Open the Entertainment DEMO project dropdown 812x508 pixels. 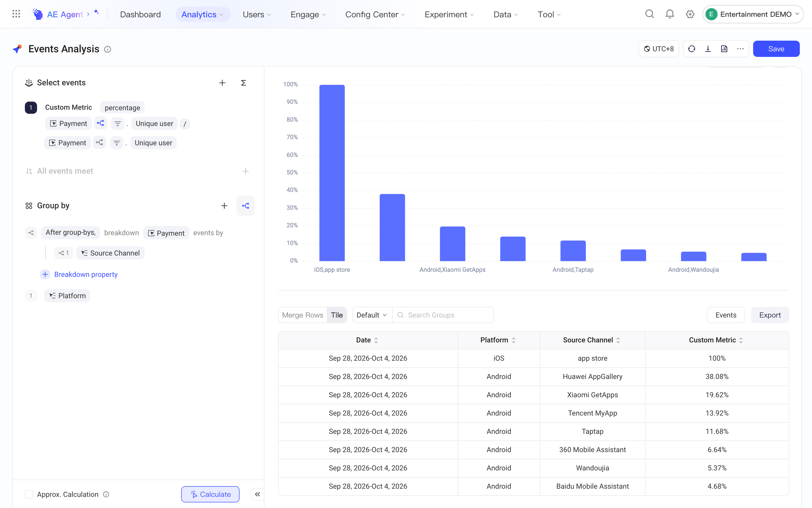click(753, 14)
